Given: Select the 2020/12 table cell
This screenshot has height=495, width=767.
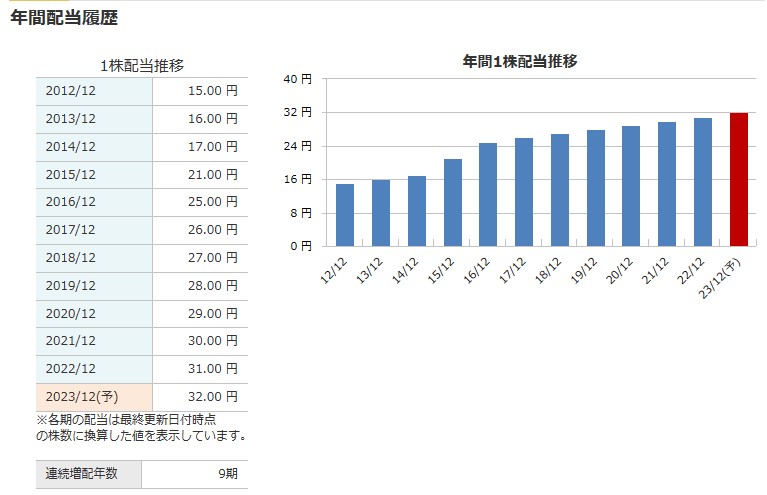Looking at the screenshot, I should (94, 314).
